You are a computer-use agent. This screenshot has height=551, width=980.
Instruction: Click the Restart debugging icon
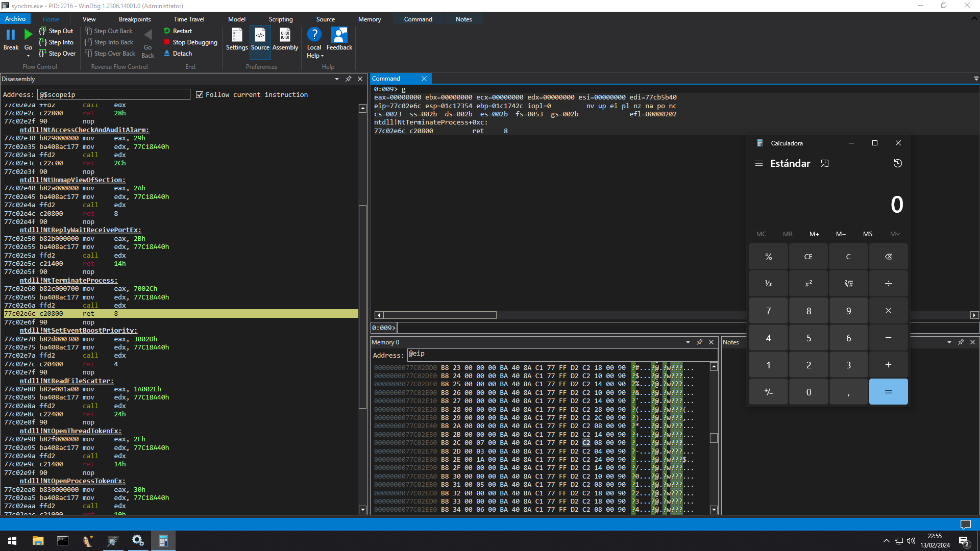167,31
